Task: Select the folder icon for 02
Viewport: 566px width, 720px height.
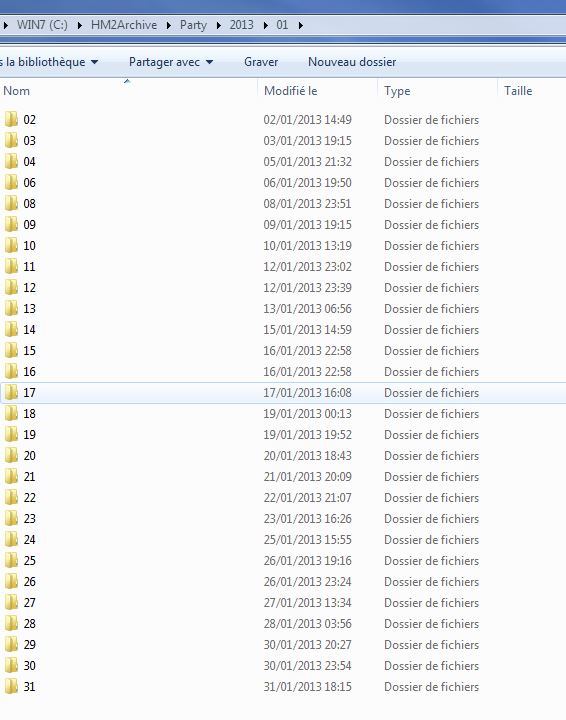Action: coord(11,119)
